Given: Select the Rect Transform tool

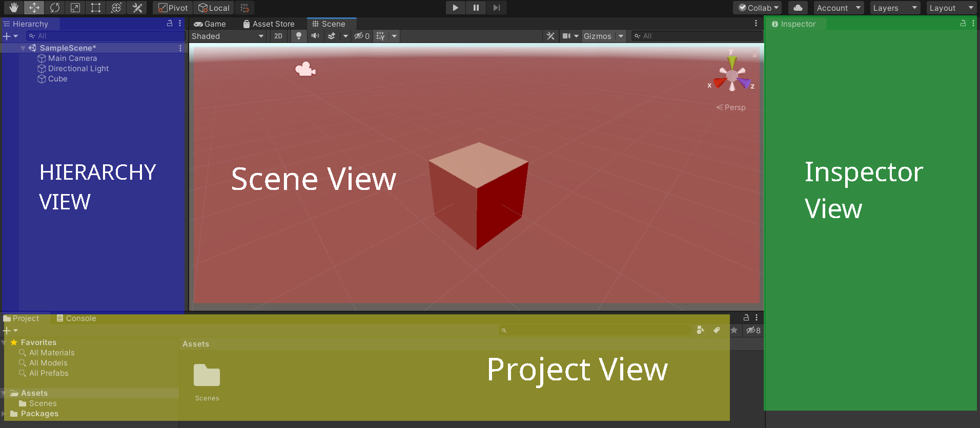Looking at the screenshot, I should click(x=96, y=8).
